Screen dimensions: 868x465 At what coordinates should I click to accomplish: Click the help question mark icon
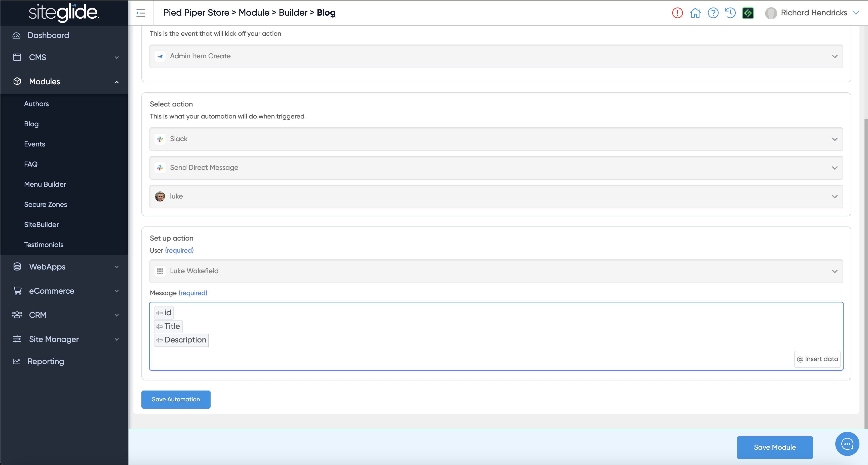click(713, 13)
